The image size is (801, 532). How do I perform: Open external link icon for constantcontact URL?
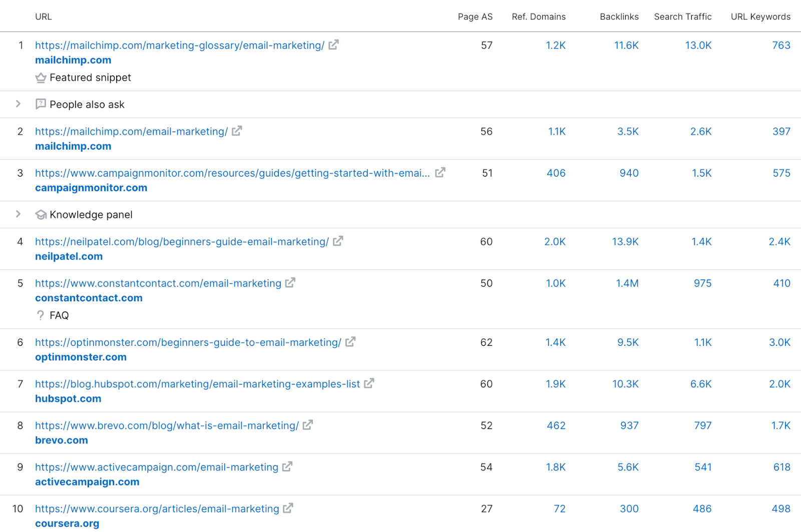pyautogui.click(x=290, y=283)
